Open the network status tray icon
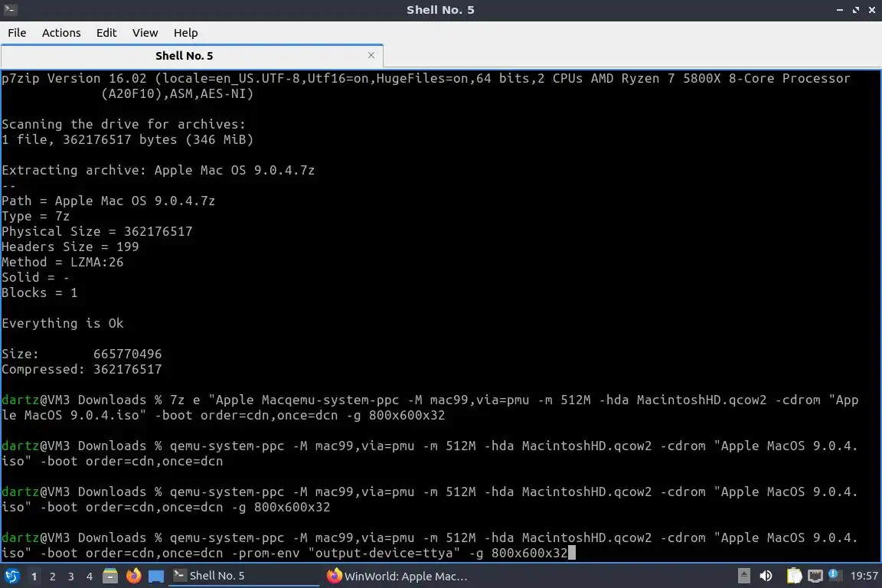The height and width of the screenshot is (588, 882). 815,576
